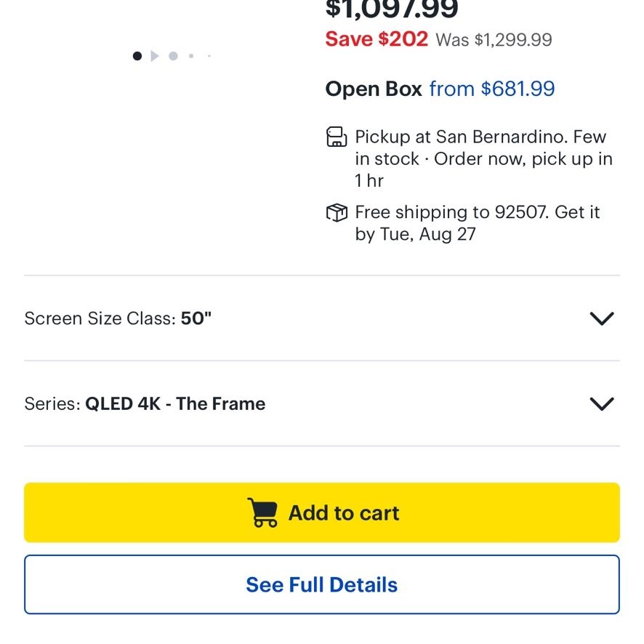Tap the red Save $202 text
This screenshot has height=644, width=644.
[x=377, y=39]
